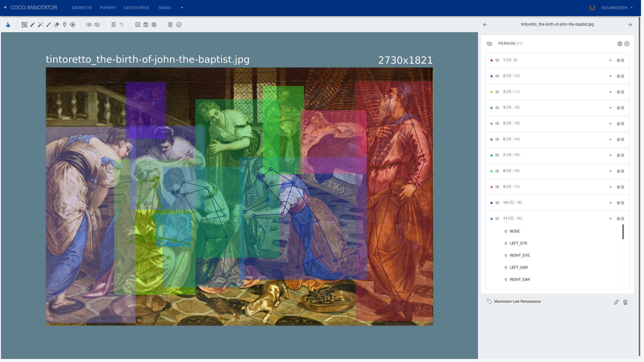Select the keypoints pin tool
The width and height of the screenshot is (644, 362).
coord(65,25)
